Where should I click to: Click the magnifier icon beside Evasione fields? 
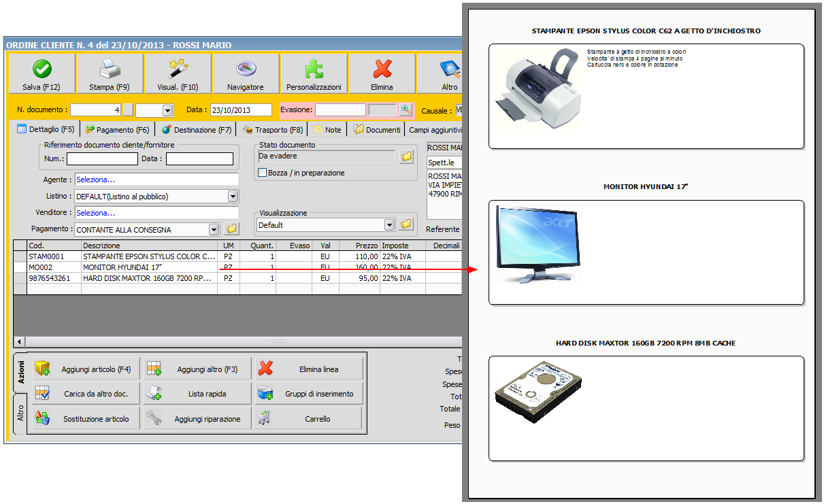tap(406, 110)
